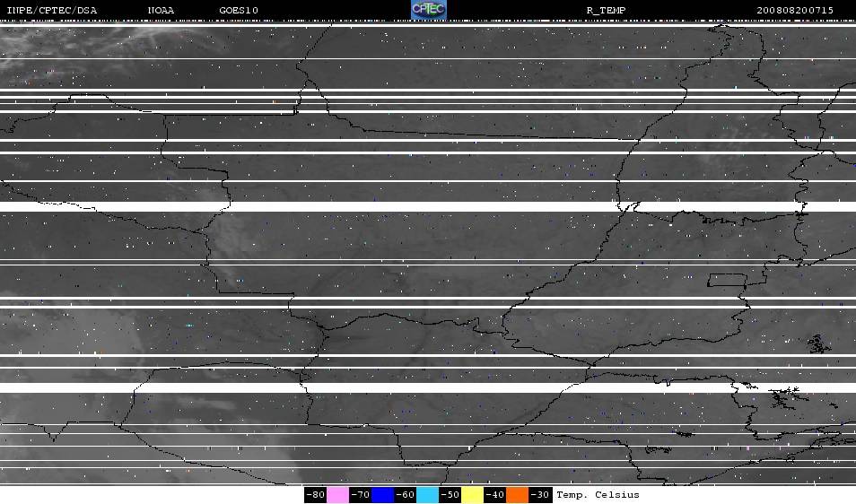856x504 pixels.
Task: Click the -30 legend value
Action: tap(540, 495)
